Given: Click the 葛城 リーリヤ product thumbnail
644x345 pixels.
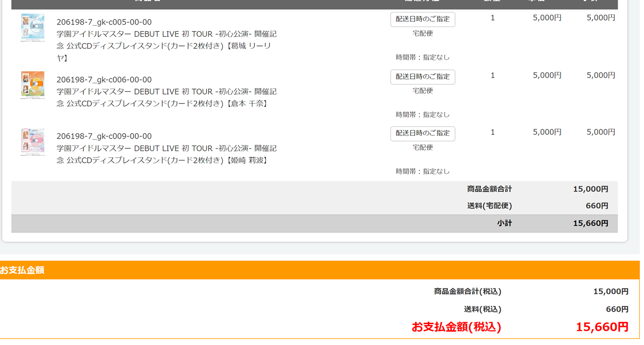Looking at the screenshot, I should (x=32, y=28).
